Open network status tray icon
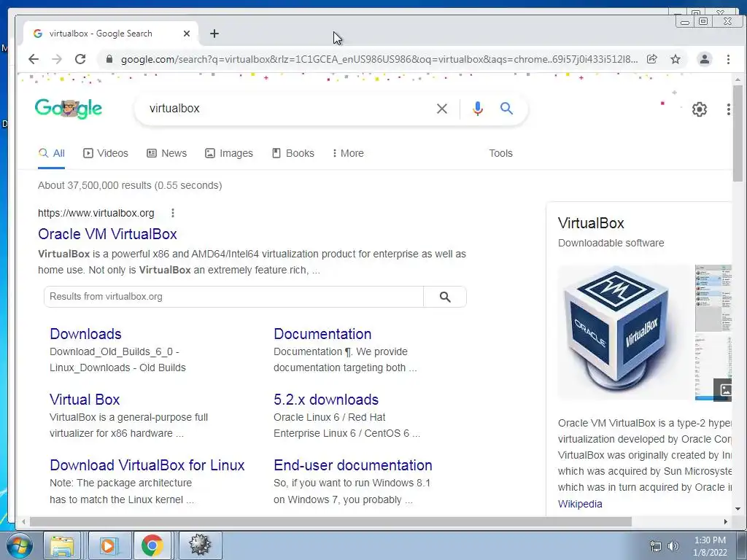This screenshot has width=747, height=560. tap(656, 546)
